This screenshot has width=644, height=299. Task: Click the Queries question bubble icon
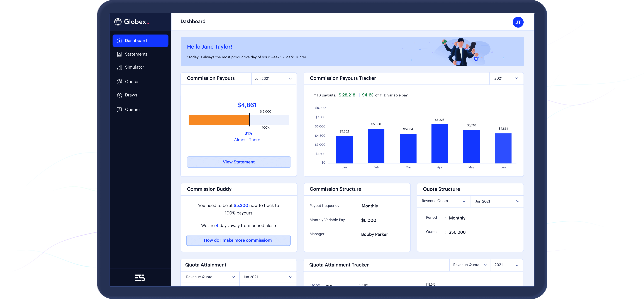coord(119,109)
